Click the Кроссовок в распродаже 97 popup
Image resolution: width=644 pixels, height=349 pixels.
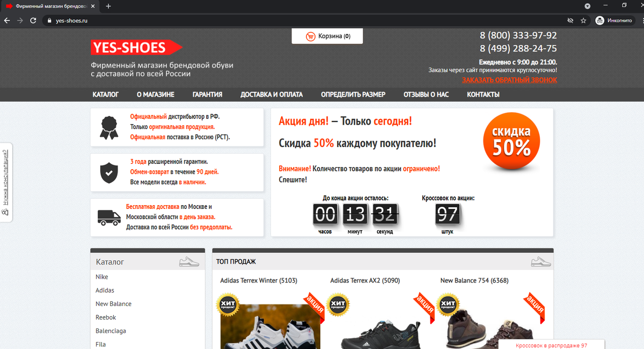point(552,345)
